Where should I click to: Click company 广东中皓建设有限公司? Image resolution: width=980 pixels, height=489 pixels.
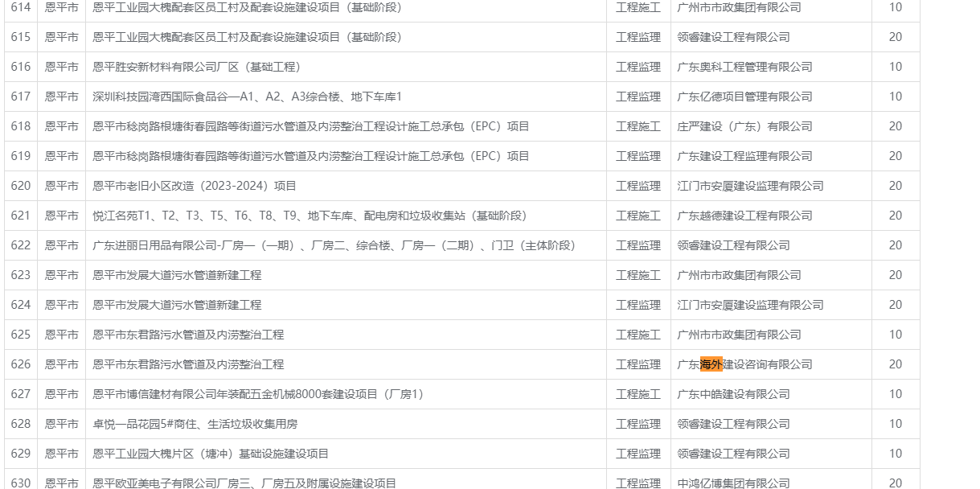coord(733,394)
